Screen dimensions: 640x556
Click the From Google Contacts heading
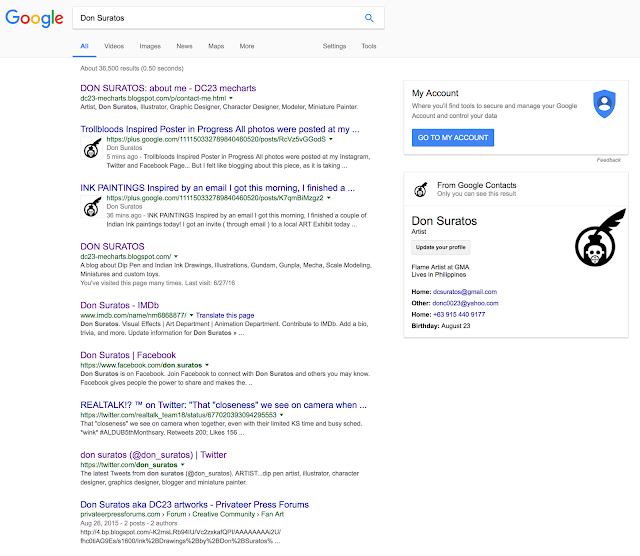tap(477, 185)
